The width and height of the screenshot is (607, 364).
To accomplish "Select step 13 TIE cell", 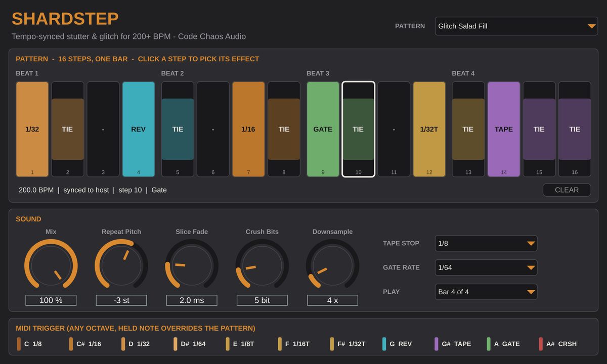I will [x=468, y=129].
